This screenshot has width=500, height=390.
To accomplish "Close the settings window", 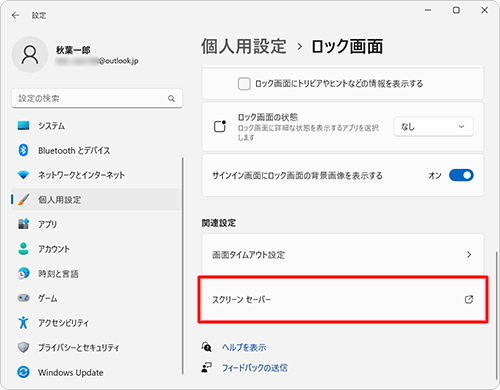I will coord(485,10).
